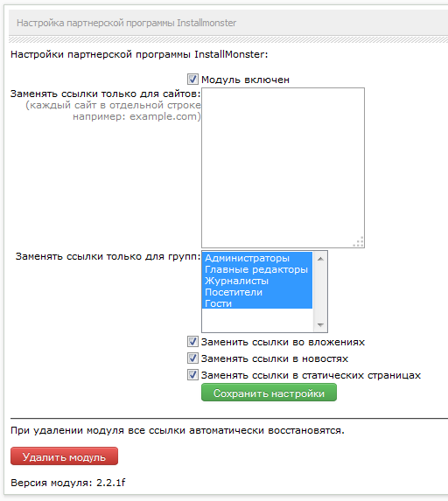The width and height of the screenshot is (448, 501).
Task: Click label "Заменять ссылки только для сайтов:"
Action: point(106,94)
